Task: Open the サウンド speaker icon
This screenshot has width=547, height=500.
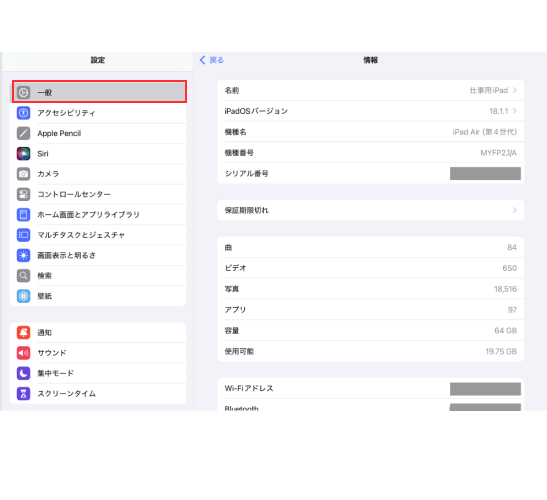Action: click(23, 353)
